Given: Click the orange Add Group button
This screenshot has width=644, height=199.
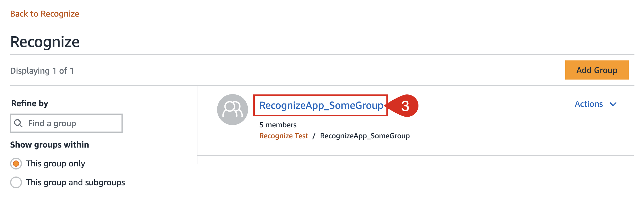Looking at the screenshot, I should pyautogui.click(x=597, y=70).
